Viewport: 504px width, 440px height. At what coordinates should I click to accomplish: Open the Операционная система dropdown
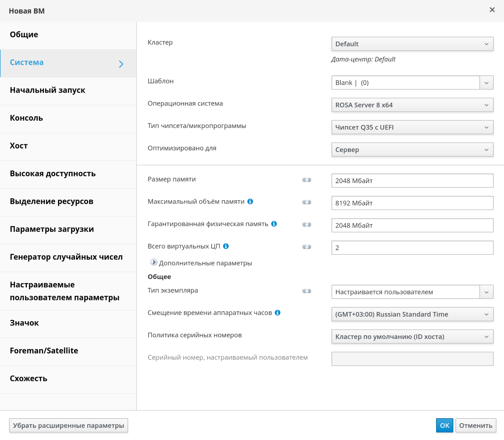[412, 105]
